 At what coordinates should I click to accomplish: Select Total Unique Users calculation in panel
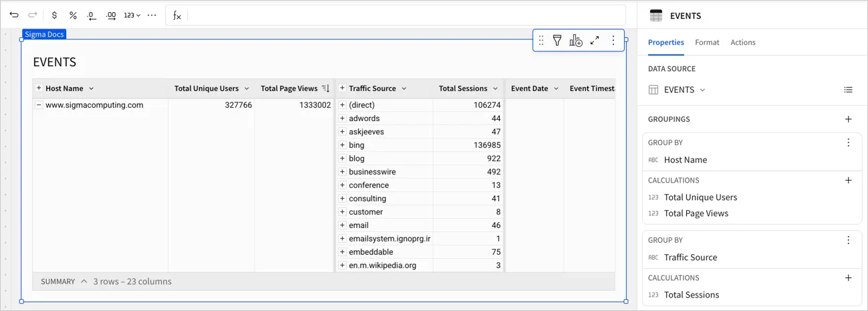(x=700, y=197)
